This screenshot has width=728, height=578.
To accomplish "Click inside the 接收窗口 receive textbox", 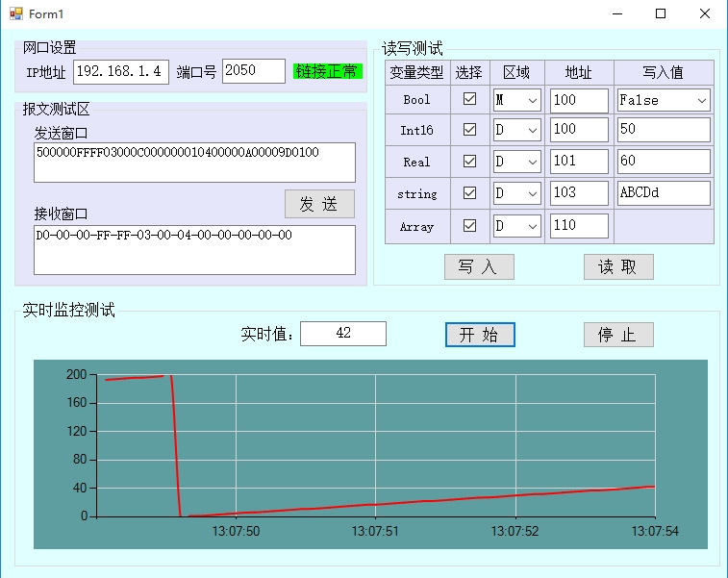I will (194, 250).
